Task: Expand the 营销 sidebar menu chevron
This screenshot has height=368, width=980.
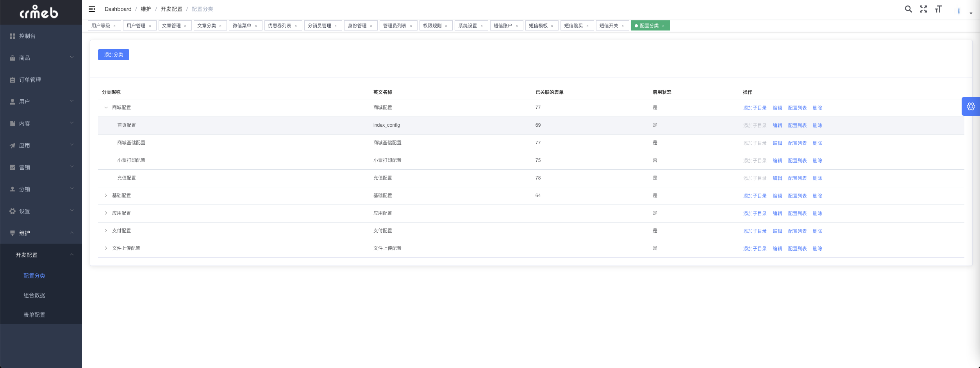Action: (72, 167)
